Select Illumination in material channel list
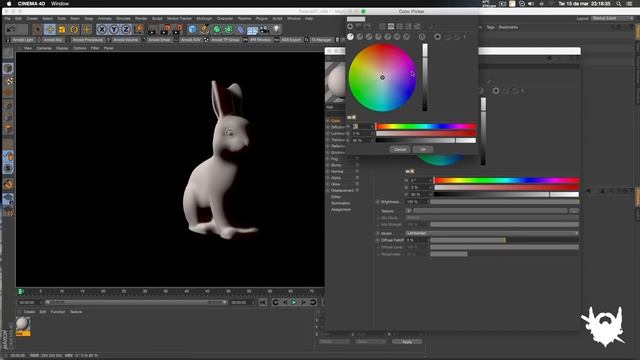Screen dimensions: 640x360 coord(340,203)
